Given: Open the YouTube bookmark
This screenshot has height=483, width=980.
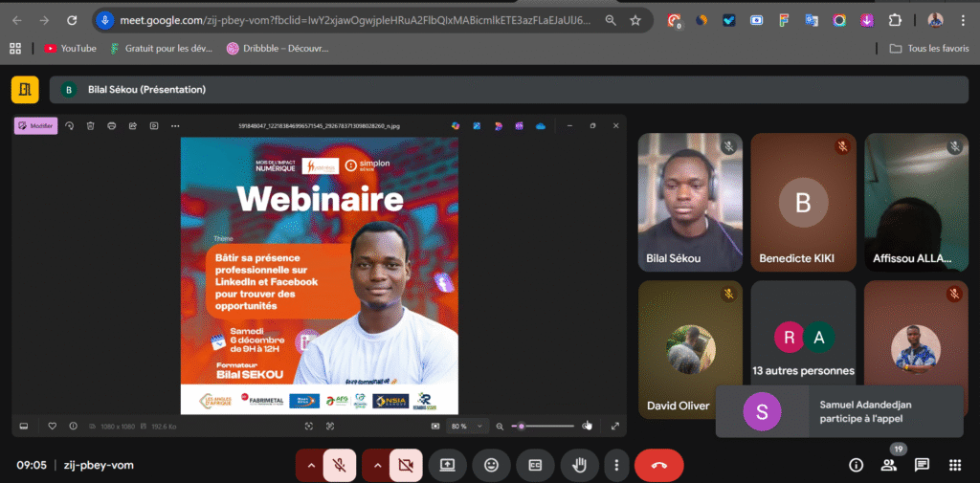Looking at the screenshot, I should (70, 48).
